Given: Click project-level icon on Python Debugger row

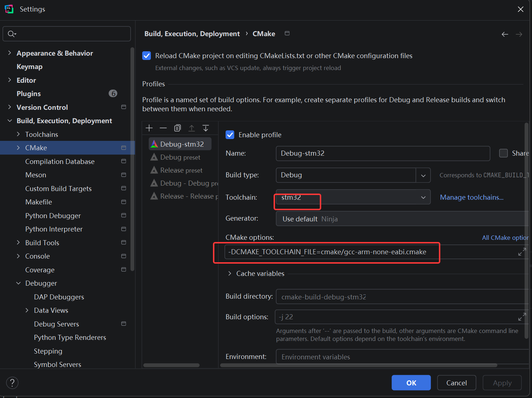Looking at the screenshot, I should click(123, 215).
